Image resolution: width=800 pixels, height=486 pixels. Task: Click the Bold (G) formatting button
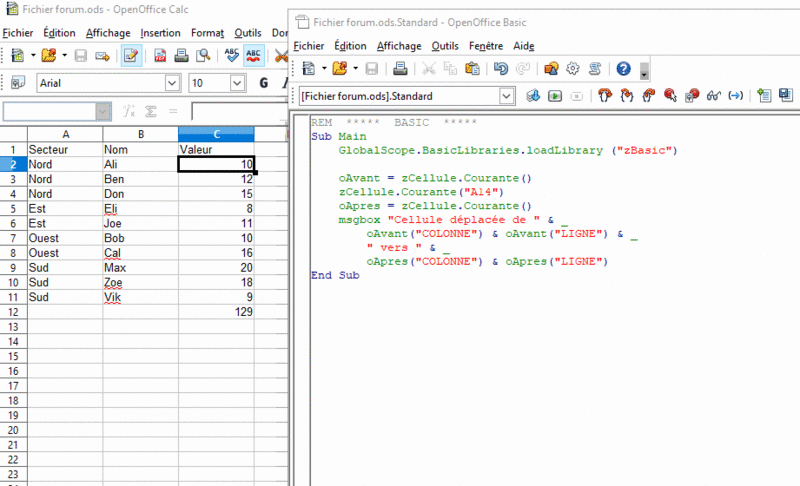tap(264, 84)
